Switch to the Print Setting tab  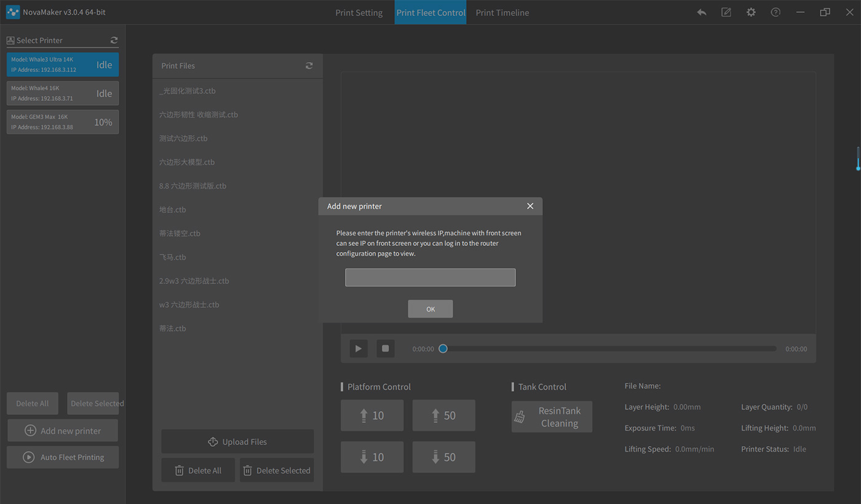click(359, 12)
